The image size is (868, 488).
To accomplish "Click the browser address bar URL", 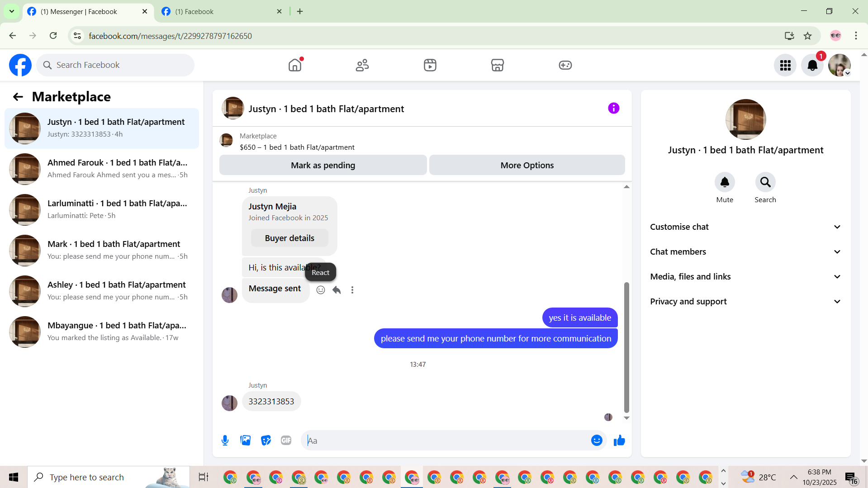I will coord(170,36).
